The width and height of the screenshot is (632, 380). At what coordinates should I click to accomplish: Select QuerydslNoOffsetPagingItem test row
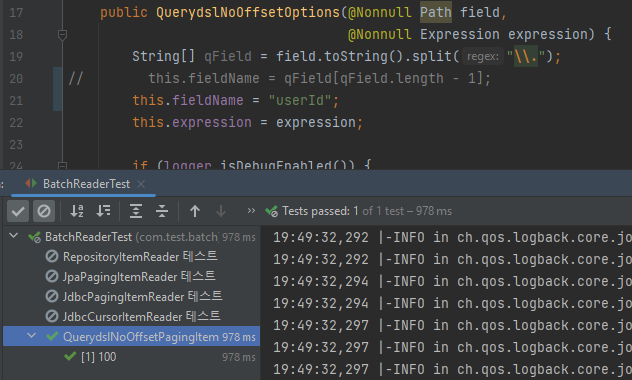point(131,336)
